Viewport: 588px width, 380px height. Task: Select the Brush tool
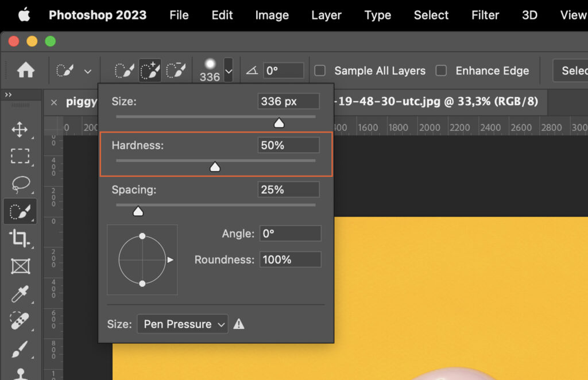point(20,349)
